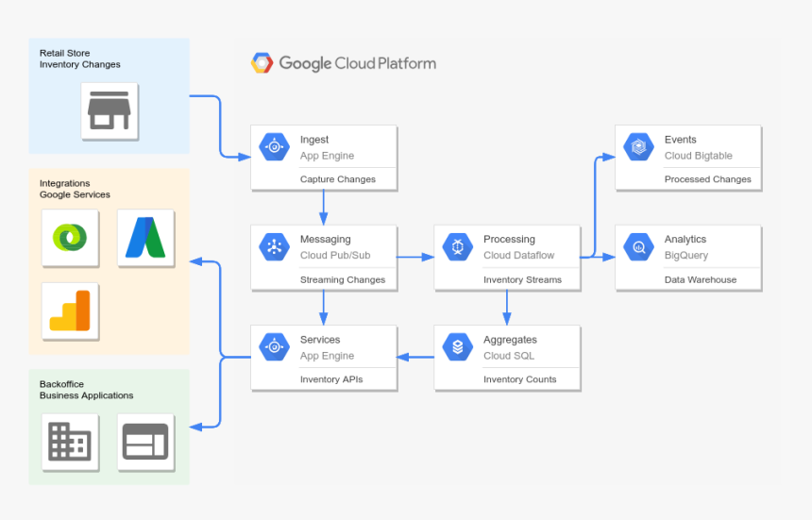Click the Backoffice office building icon
The width and height of the screenshot is (812, 520).
pos(71,442)
